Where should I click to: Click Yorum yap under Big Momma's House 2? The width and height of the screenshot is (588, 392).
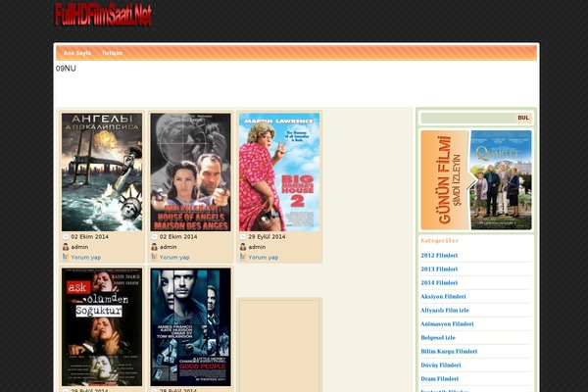point(264,258)
